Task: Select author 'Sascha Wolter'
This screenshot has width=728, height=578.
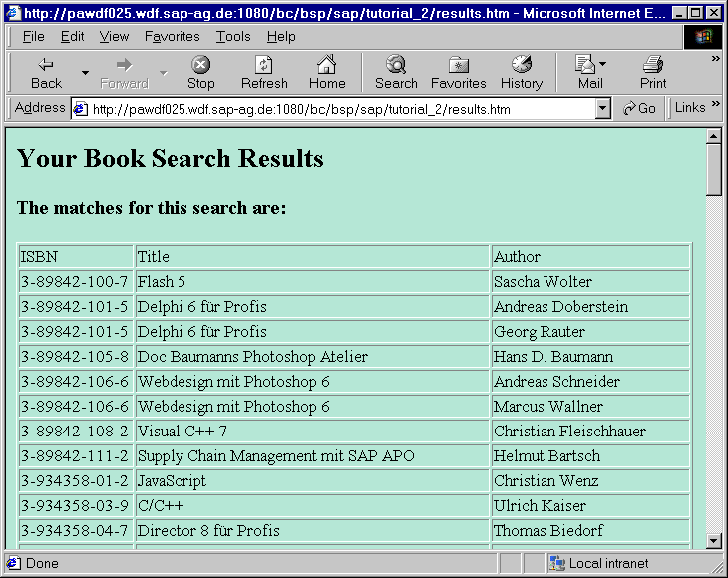Action: [x=590, y=282]
